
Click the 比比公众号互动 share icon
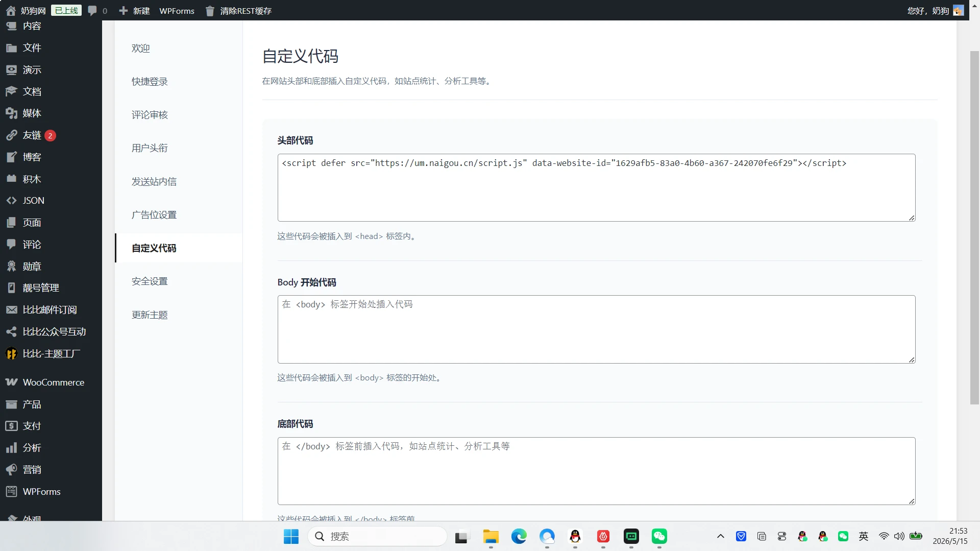11,332
